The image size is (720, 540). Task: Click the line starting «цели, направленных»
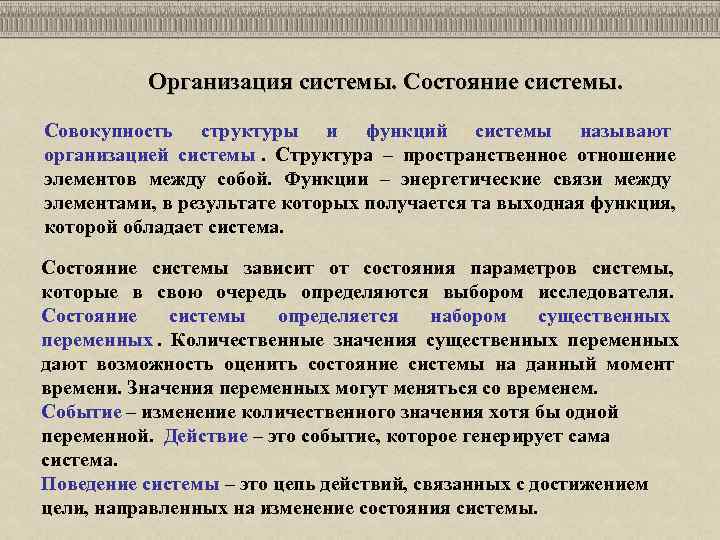(289, 509)
